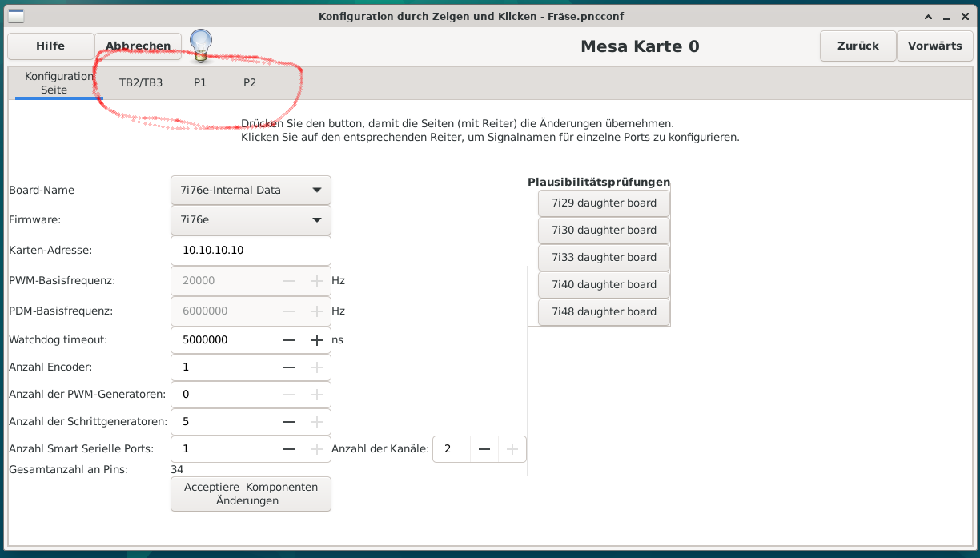Switch to the TB2/TB3 tab
This screenshot has height=558, width=980.
(141, 82)
